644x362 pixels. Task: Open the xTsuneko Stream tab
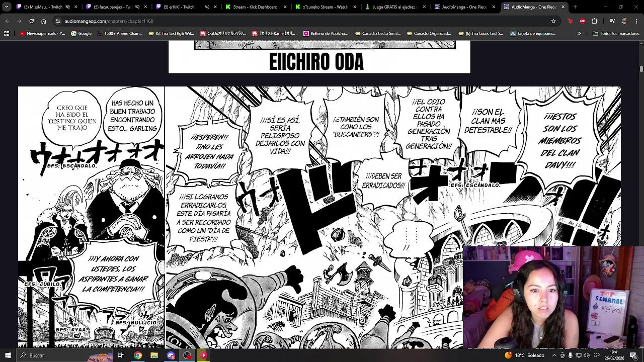click(x=325, y=7)
